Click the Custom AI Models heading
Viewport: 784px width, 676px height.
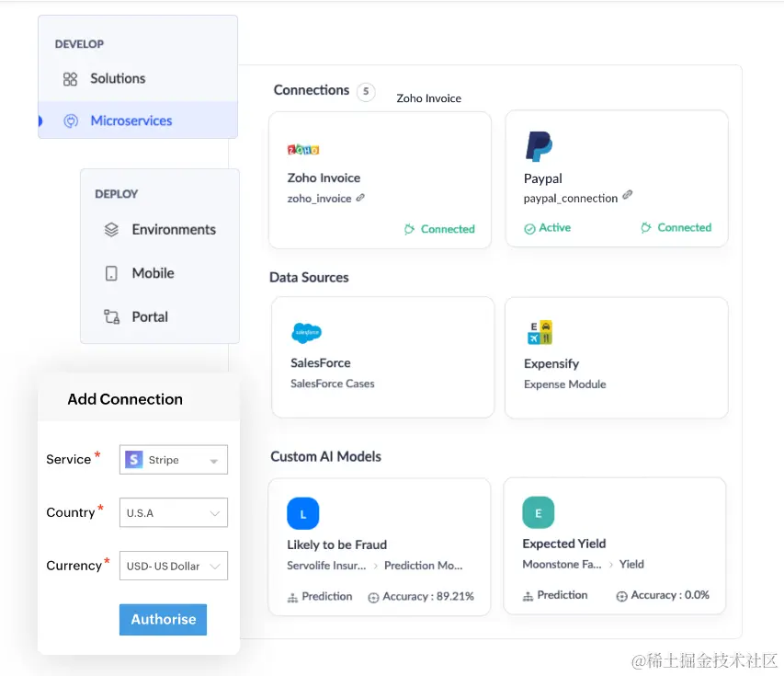point(326,457)
